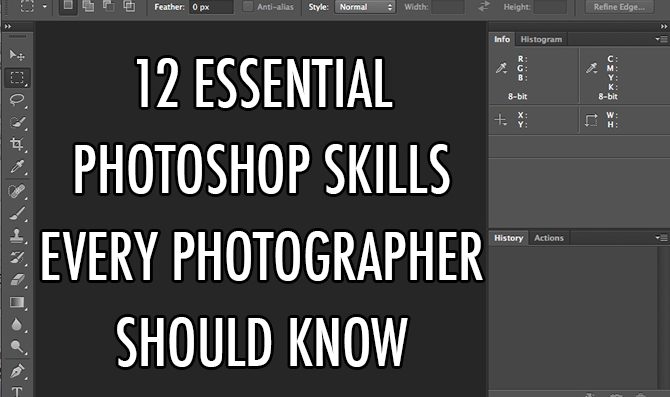The height and width of the screenshot is (397, 670).
Task: Click the Feather label in options bar
Action: [x=170, y=7]
